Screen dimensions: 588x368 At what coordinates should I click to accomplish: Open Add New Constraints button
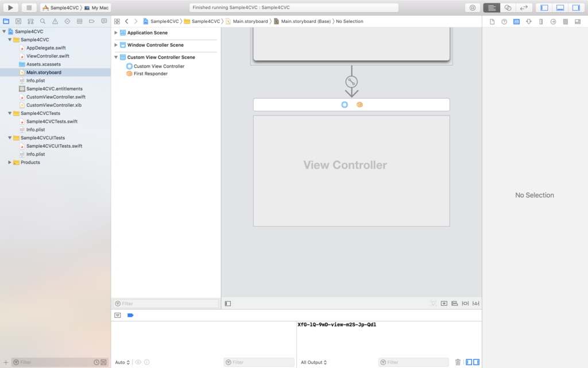[x=465, y=304]
